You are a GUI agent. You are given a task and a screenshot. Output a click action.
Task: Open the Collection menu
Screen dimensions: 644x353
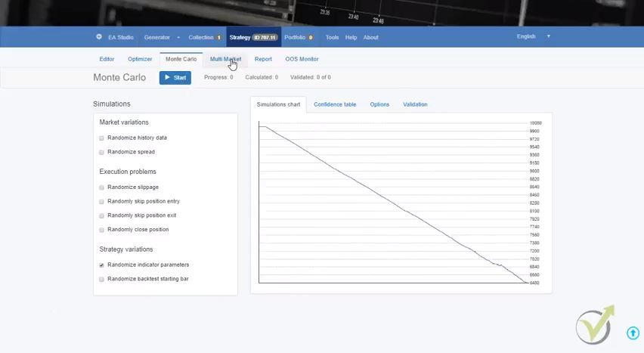click(205, 37)
